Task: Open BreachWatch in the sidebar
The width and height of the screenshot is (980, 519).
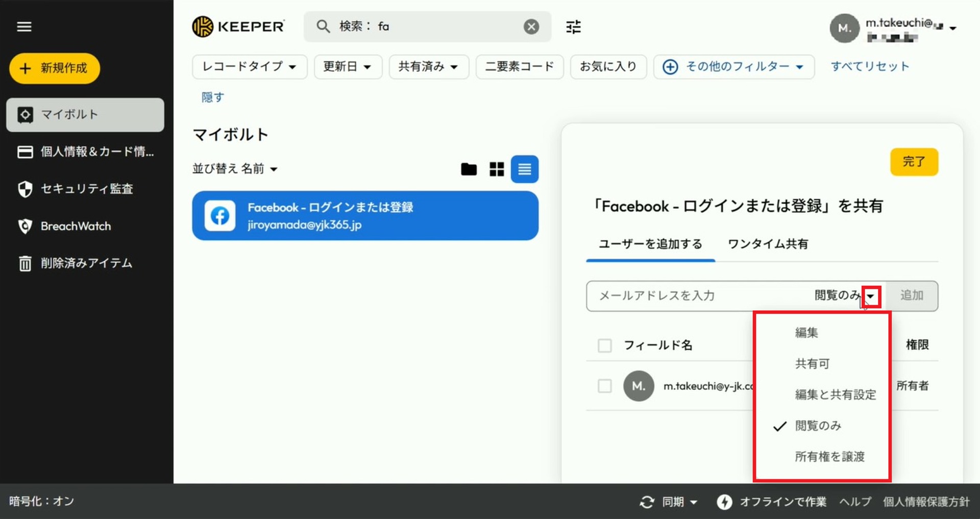Action: pyautogui.click(x=76, y=226)
